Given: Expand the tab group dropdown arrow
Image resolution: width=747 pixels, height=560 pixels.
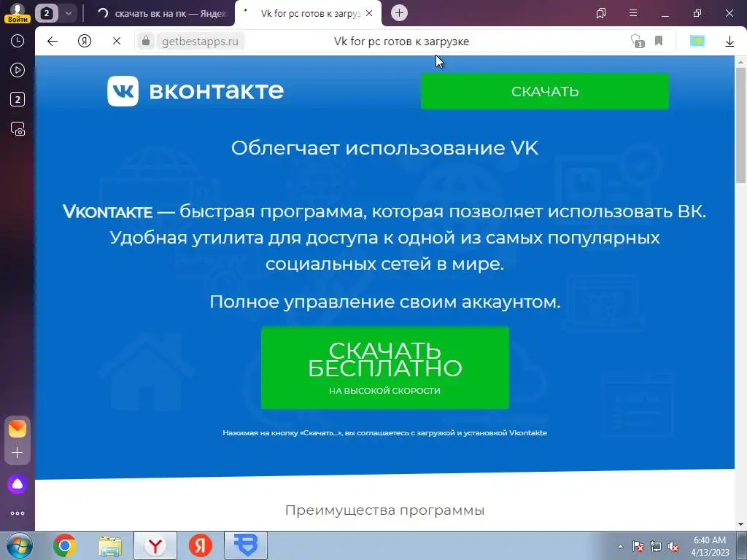Looking at the screenshot, I should pos(68,13).
